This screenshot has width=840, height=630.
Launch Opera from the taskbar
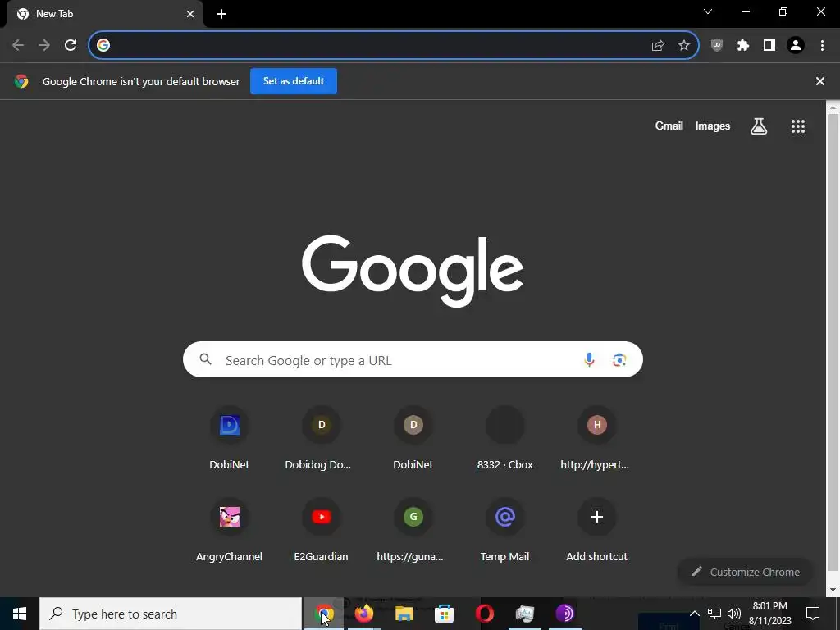[x=484, y=614]
